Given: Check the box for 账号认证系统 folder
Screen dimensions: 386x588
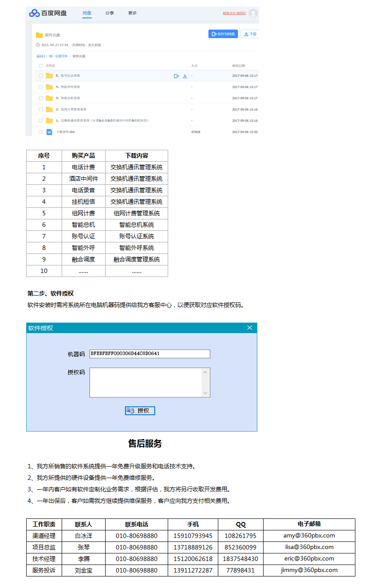Looking at the screenshot, I should [41, 76].
